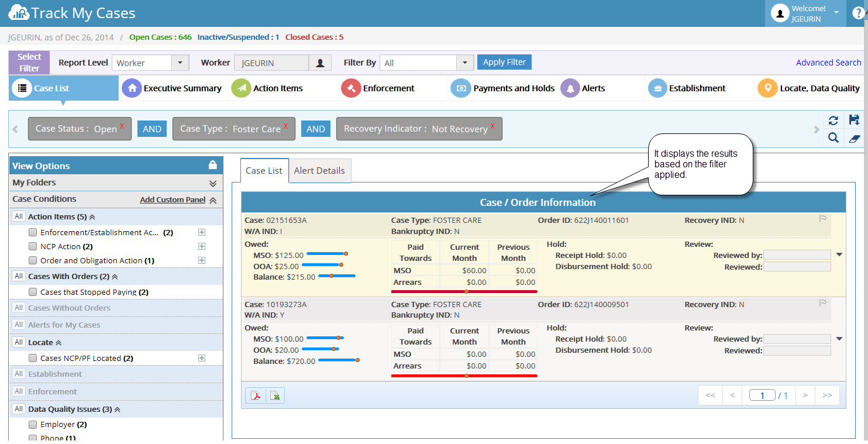The image size is (868, 444).
Task: Check Cases that Stopped Paying checkbox
Action: [x=33, y=292]
